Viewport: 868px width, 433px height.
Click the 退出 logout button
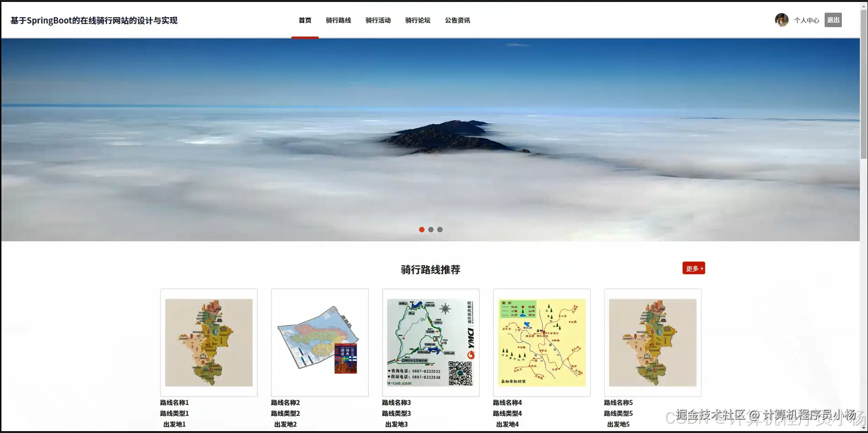click(833, 20)
